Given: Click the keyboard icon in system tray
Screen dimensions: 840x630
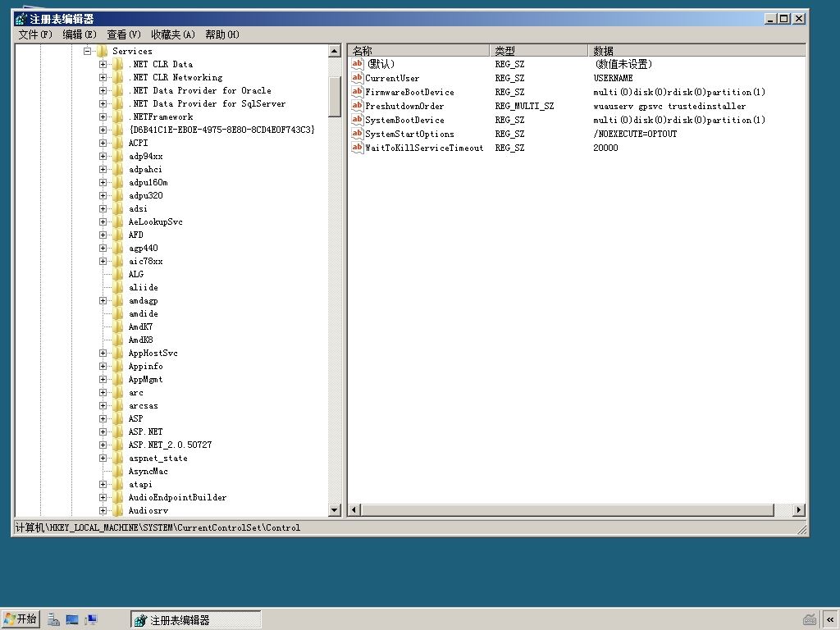Looking at the screenshot, I should tap(810, 620).
